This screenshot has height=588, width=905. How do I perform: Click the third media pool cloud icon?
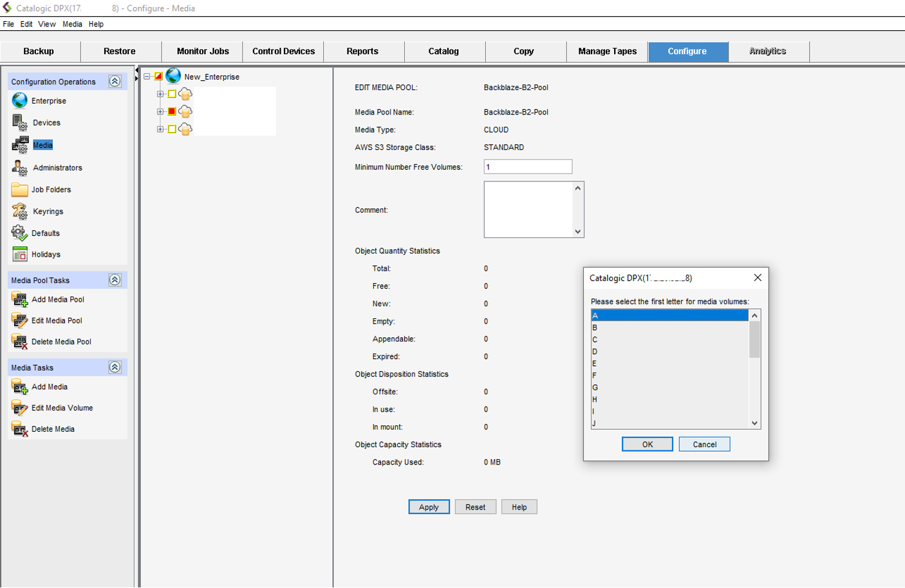185,129
